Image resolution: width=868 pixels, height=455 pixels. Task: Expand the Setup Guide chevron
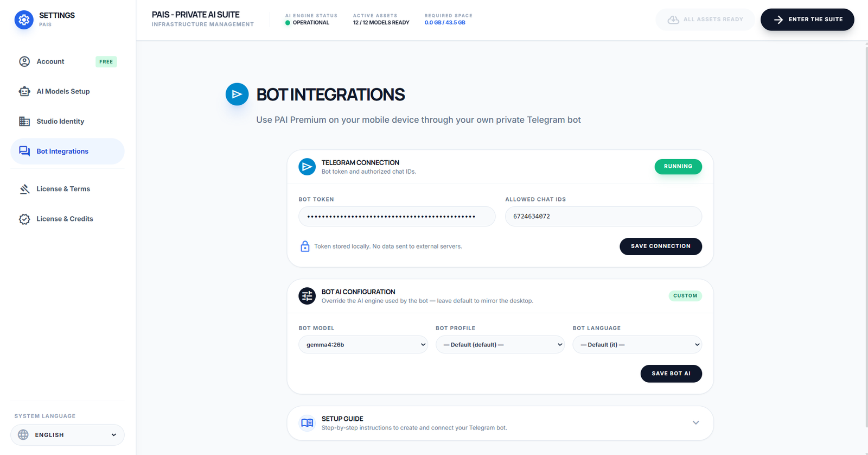tap(695, 423)
